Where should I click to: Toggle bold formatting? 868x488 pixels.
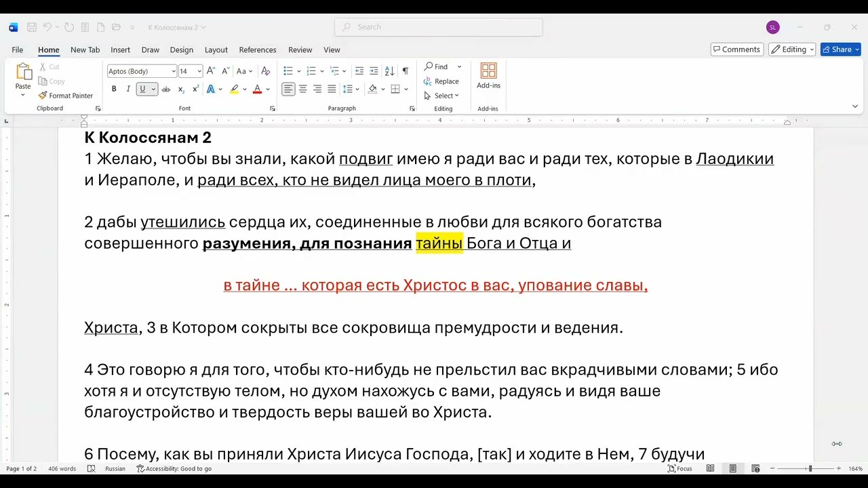[114, 89]
